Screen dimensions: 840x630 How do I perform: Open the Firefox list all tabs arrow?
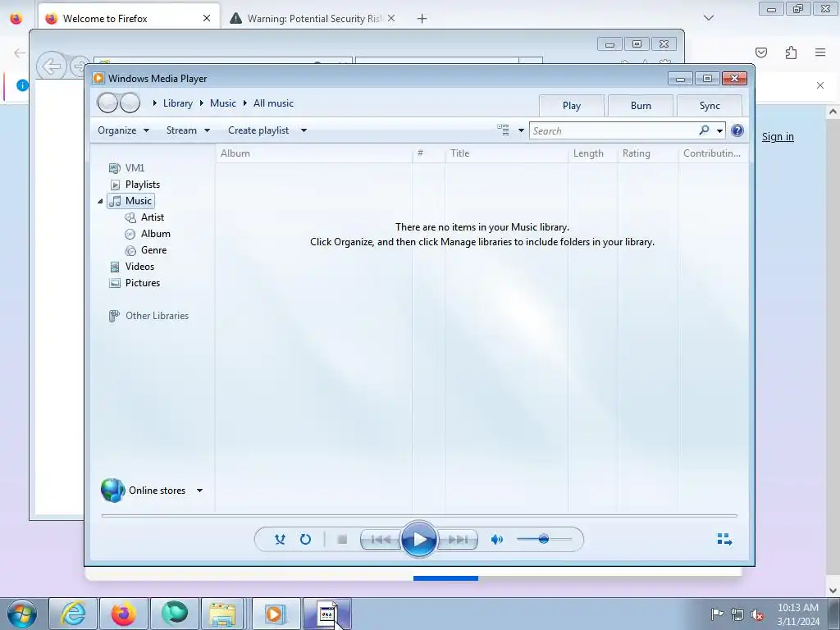point(709,18)
